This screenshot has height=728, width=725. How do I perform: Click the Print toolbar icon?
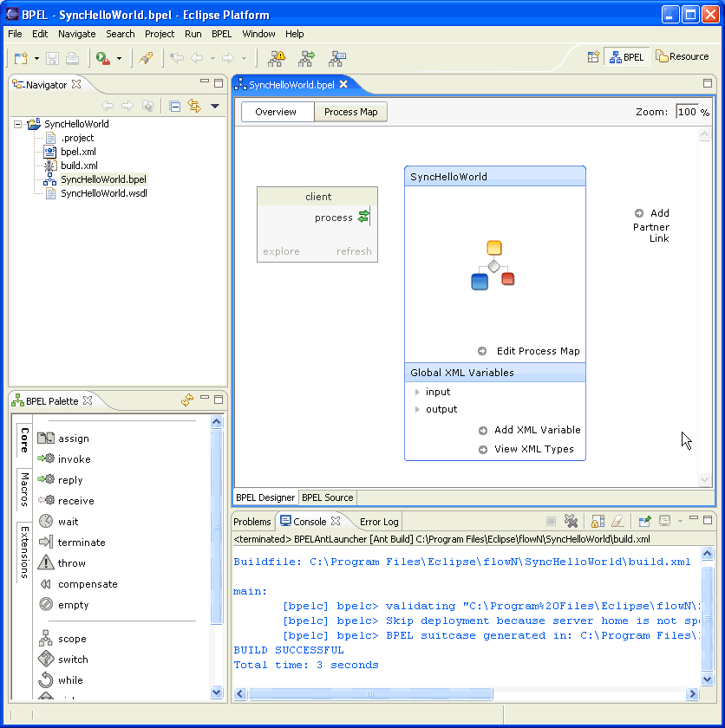[x=72, y=58]
